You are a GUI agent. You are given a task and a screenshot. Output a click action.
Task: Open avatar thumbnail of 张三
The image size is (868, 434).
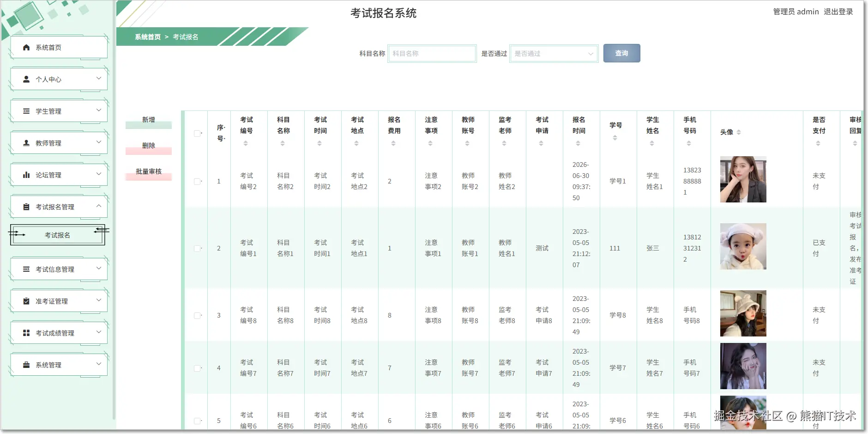743,246
